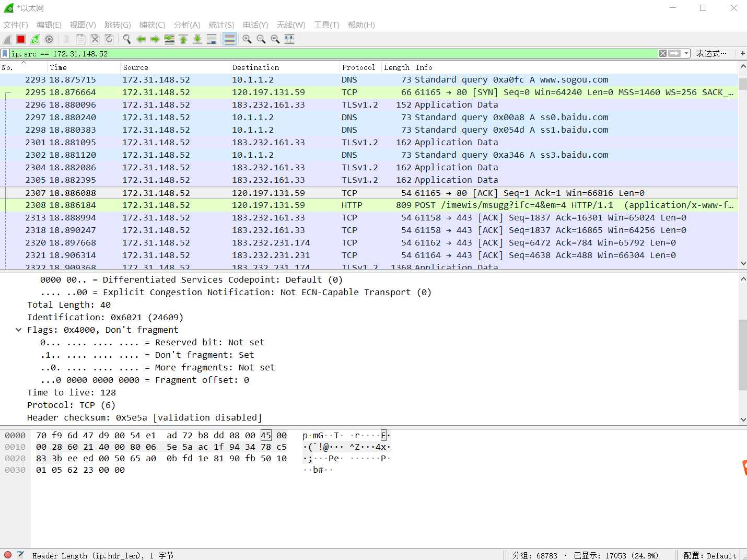Image resolution: width=747 pixels, height=560 pixels.
Task: Sort by the Length column header
Action: click(397, 67)
